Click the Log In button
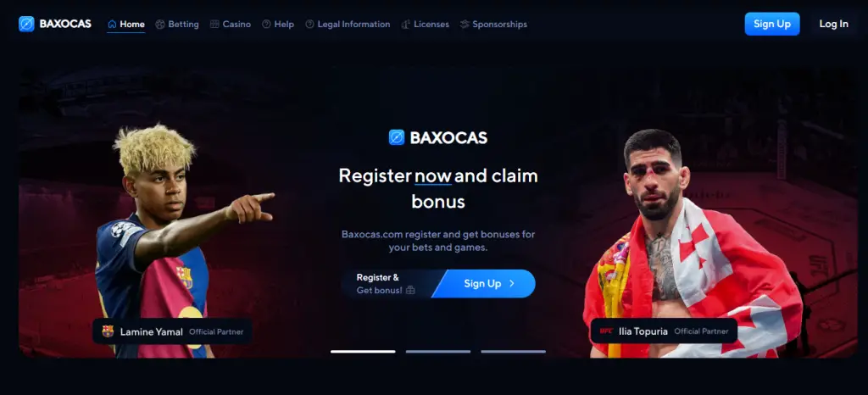868x395 pixels. (x=834, y=24)
